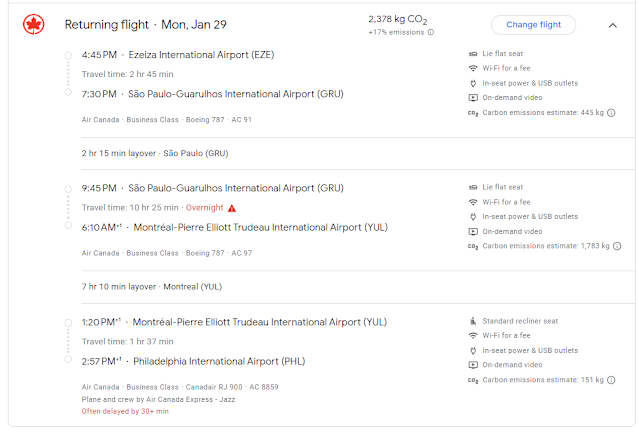Image resolution: width=639 pixels, height=432 pixels.
Task: Click the 'Often delayed by 30+ min' warning
Action: click(125, 412)
